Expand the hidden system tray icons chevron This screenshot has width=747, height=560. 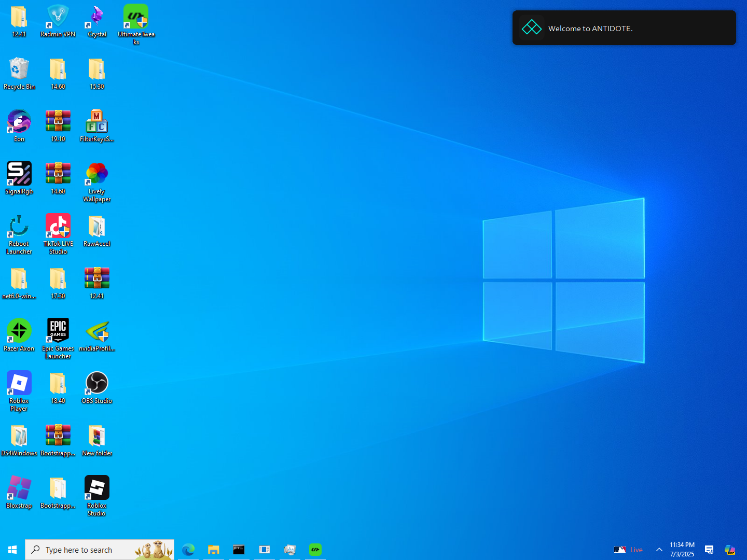click(x=659, y=550)
